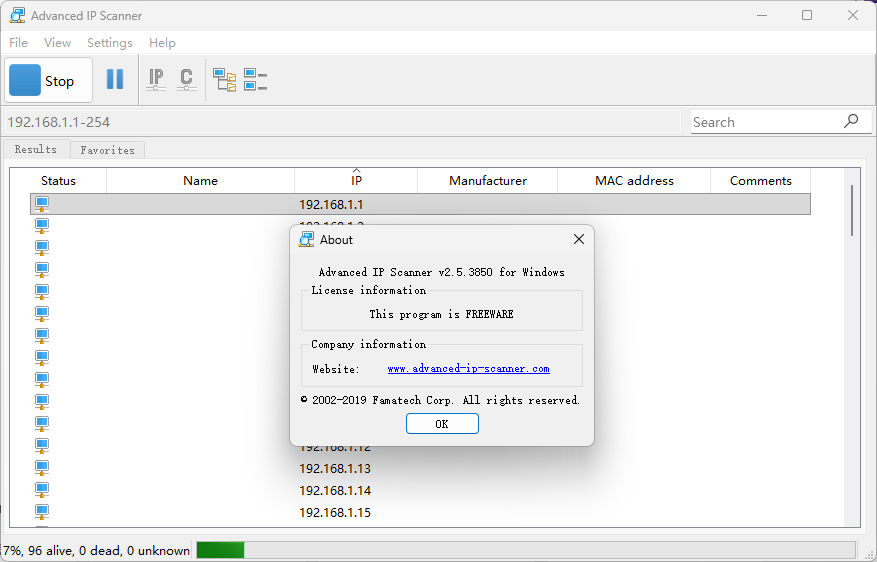Click the scan status text in status bar
Image resolution: width=877 pixels, height=562 pixels.
tap(96, 550)
